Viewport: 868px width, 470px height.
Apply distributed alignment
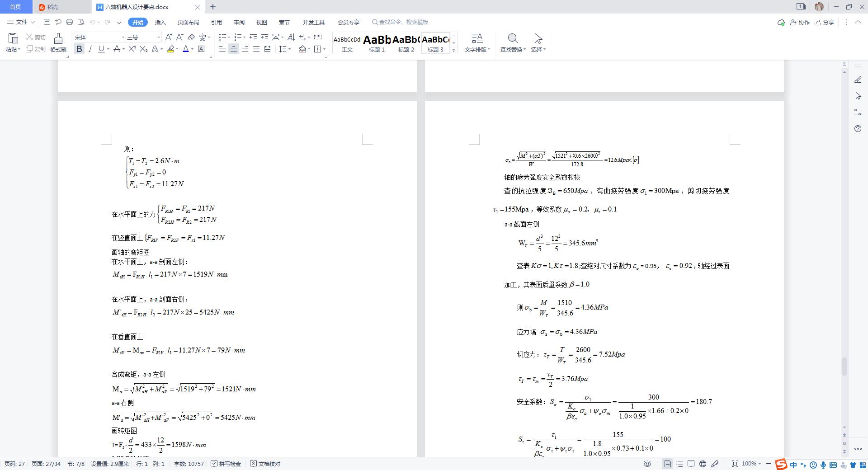click(268, 49)
